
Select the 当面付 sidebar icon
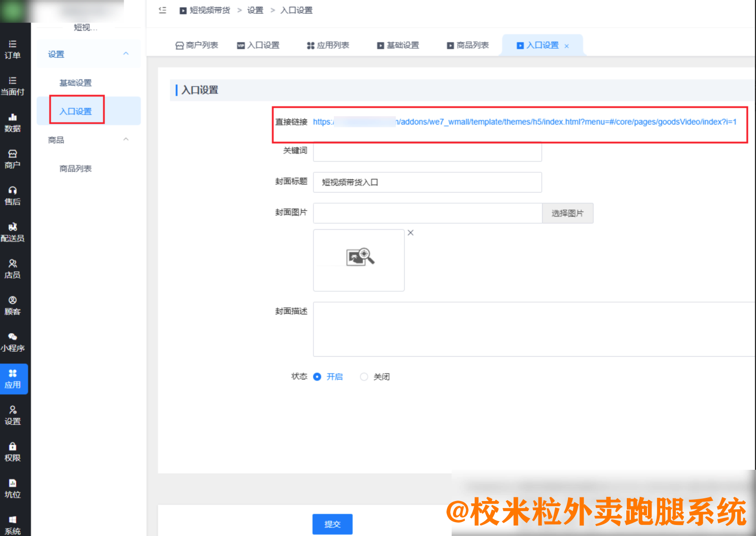pos(13,85)
